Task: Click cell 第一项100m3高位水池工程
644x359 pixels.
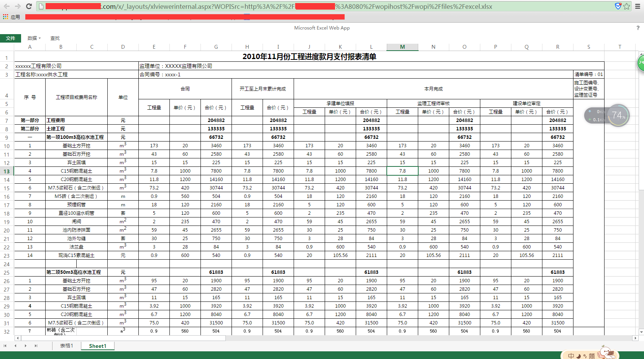Action: tap(76, 137)
